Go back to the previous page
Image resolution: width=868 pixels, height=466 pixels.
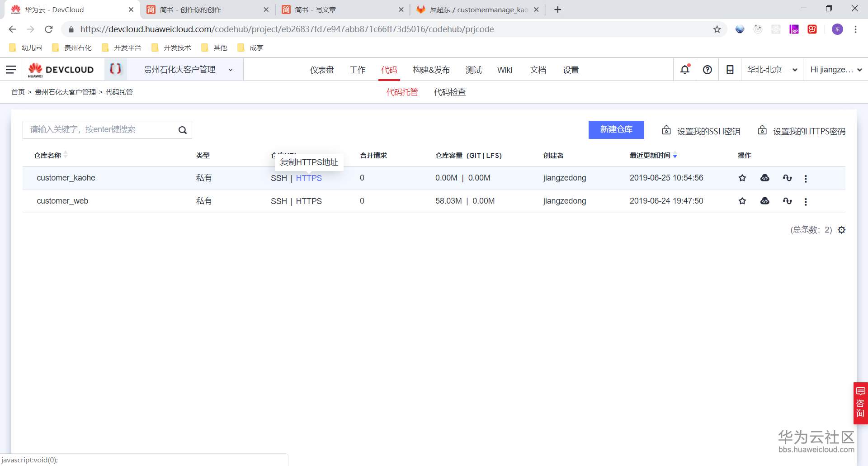coord(13,29)
